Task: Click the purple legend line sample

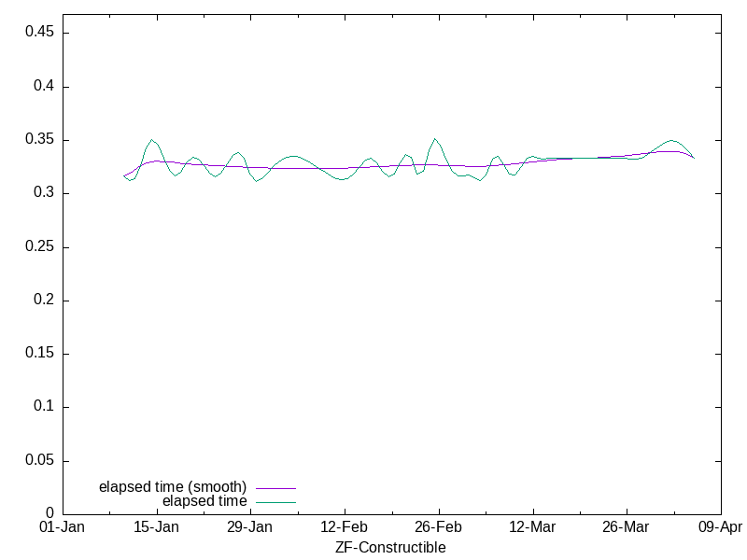Action: tap(275, 488)
